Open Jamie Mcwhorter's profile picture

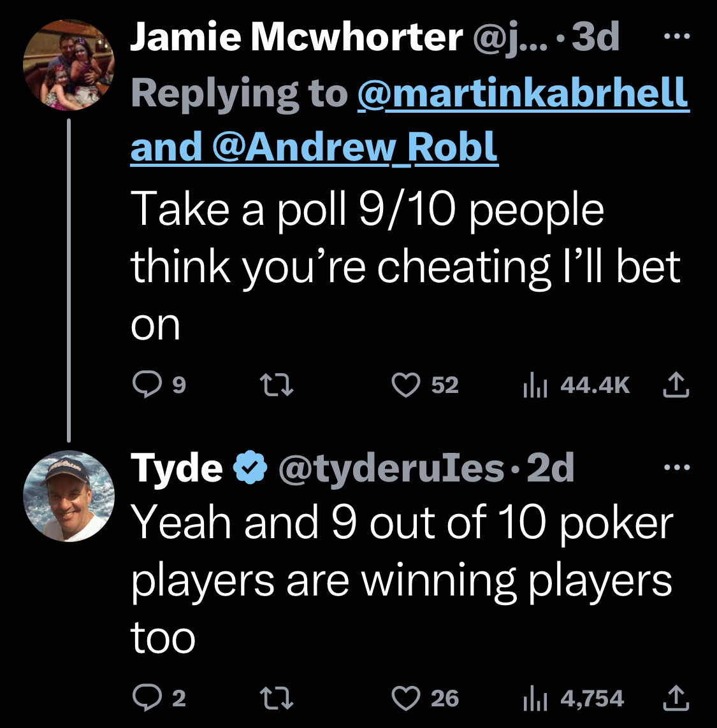tap(69, 65)
